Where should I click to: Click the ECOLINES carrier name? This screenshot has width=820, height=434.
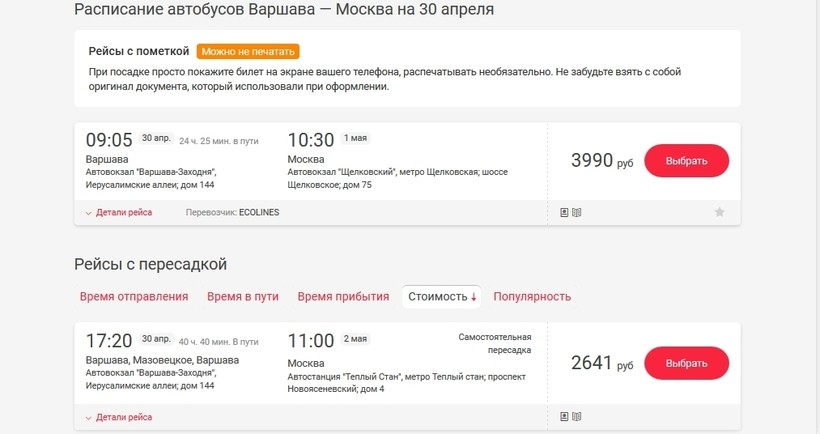258,212
